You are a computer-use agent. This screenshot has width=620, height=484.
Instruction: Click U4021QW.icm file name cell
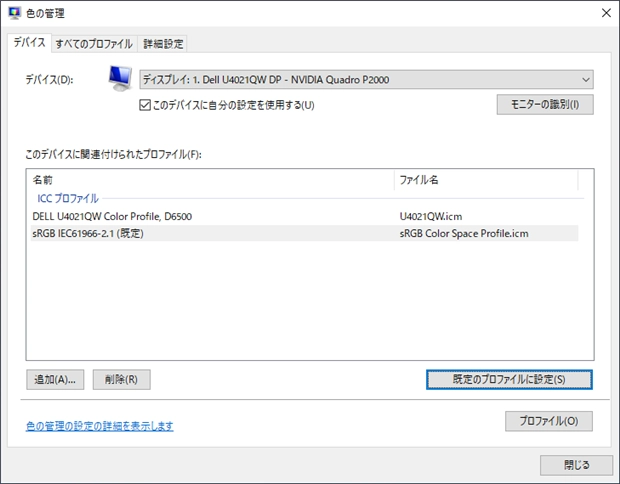point(431,216)
